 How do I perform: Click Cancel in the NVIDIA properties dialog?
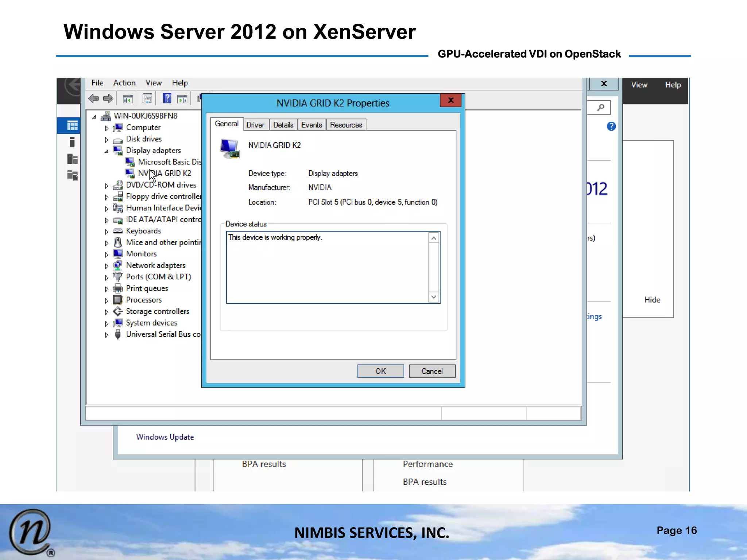432,371
